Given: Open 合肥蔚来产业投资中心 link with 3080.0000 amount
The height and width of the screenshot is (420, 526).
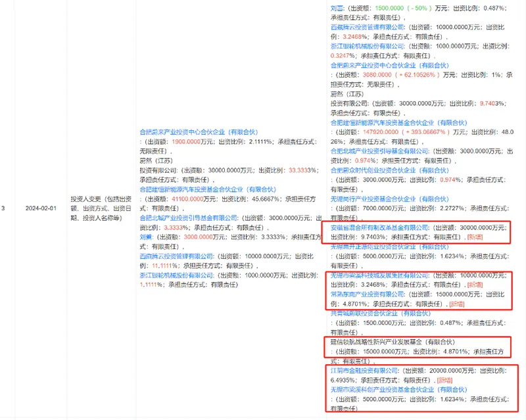Looking at the screenshot, I should [x=389, y=66].
